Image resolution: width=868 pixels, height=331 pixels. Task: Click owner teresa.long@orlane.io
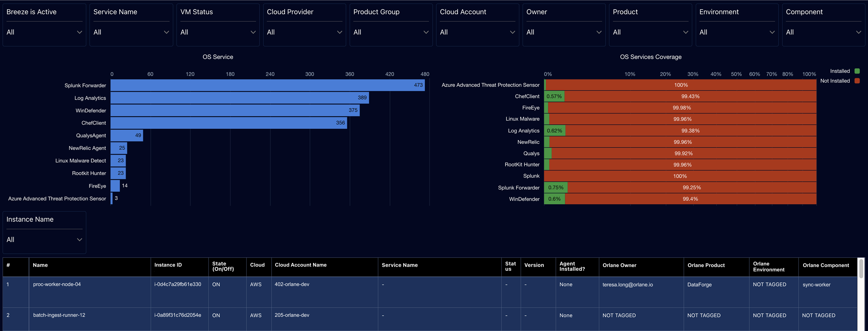627,285
